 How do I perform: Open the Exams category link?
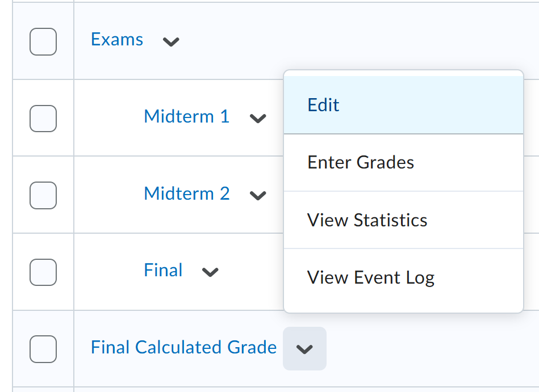tap(117, 40)
